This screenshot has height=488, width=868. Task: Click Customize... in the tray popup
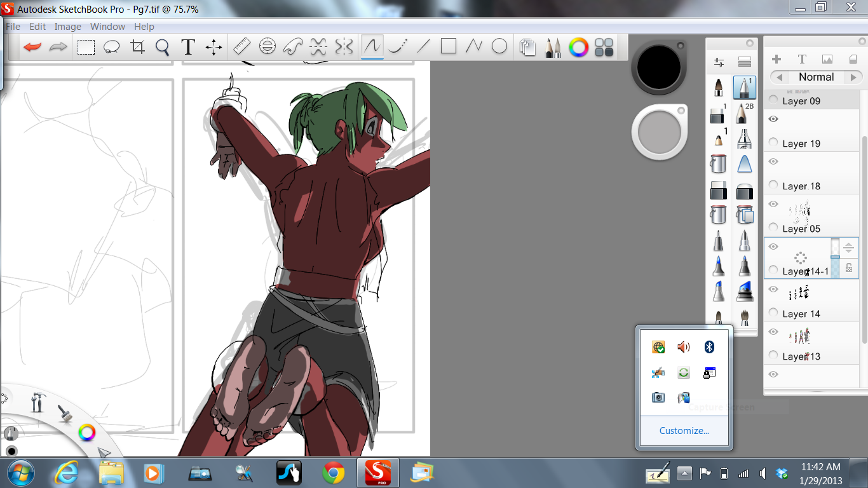coord(684,431)
